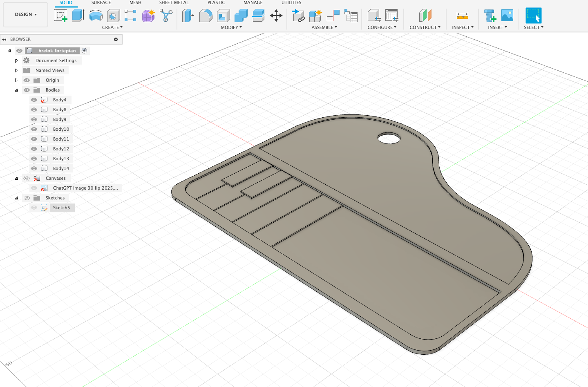This screenshot has width=588, height=387.
Task: Switch to the SURFACE tab
Action: [x=101, y=2]
